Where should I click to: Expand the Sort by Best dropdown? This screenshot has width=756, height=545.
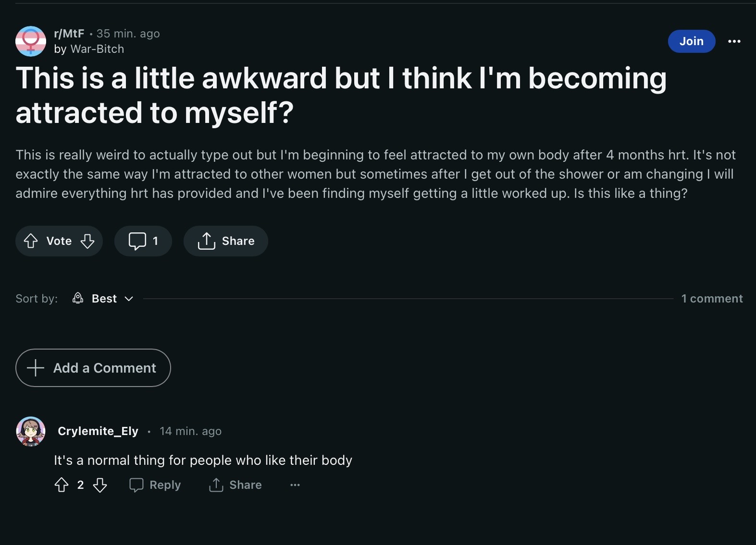[x=103, y=299]
